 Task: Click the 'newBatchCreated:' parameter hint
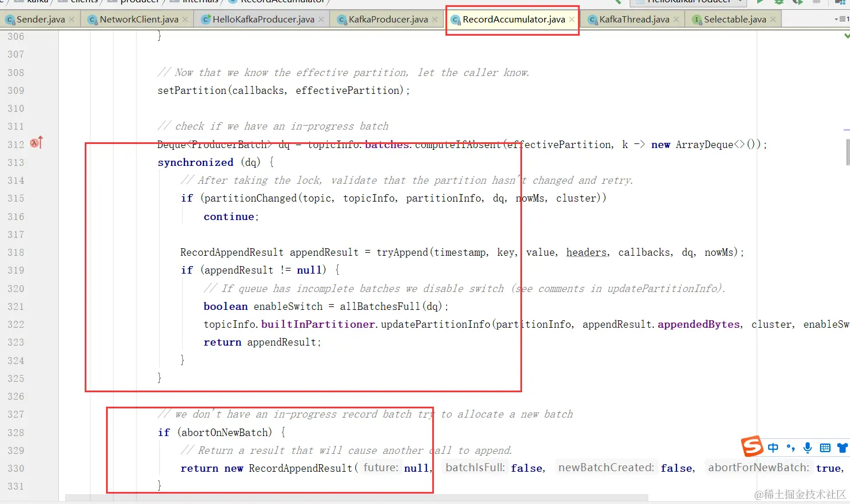point(606,468)
